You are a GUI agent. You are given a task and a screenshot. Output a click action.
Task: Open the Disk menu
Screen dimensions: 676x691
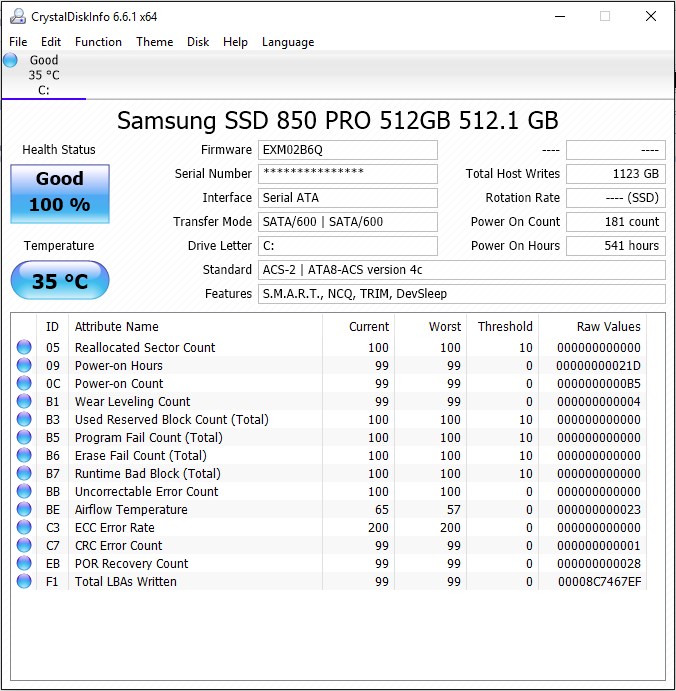(198, 42)
